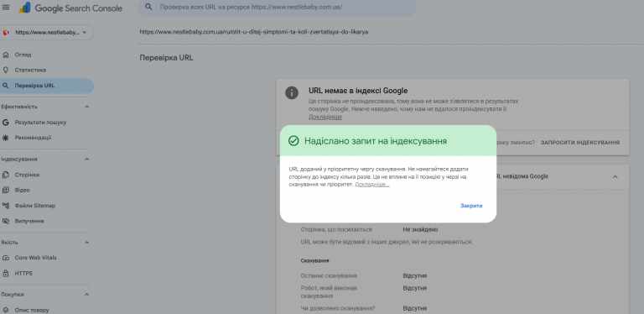This screenshot has width=644, height=314.
Task: Open the nestlebaby property selector dropdown
Action: pyautogui.click(x=47, y=33)
